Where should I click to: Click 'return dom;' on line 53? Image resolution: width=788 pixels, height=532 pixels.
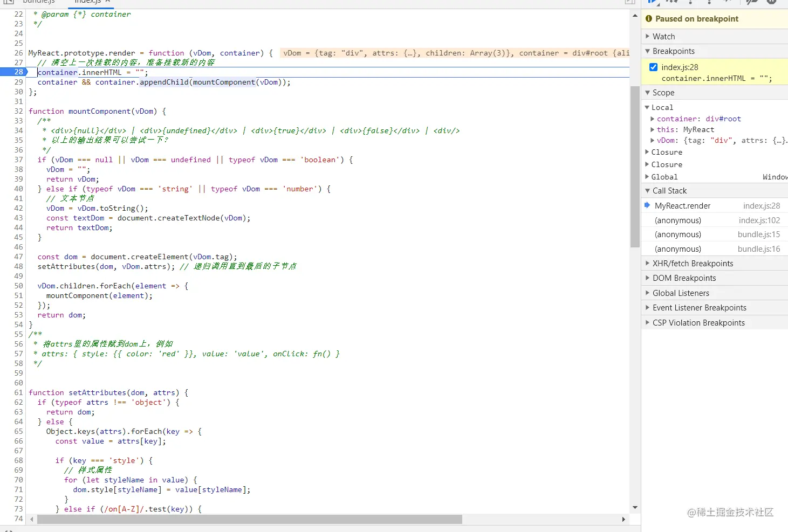[x=61, y=315]
